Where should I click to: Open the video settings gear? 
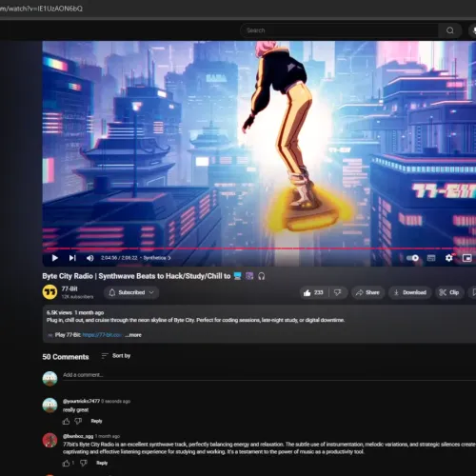click(448, 258)
